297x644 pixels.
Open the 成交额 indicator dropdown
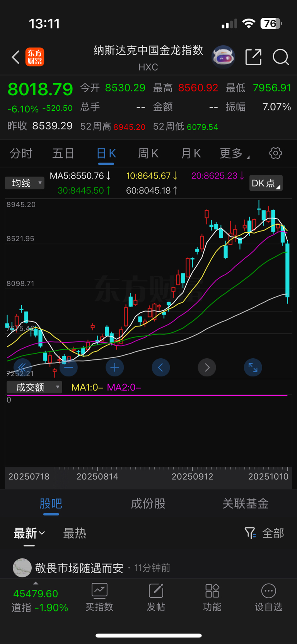tap(34, 387)
